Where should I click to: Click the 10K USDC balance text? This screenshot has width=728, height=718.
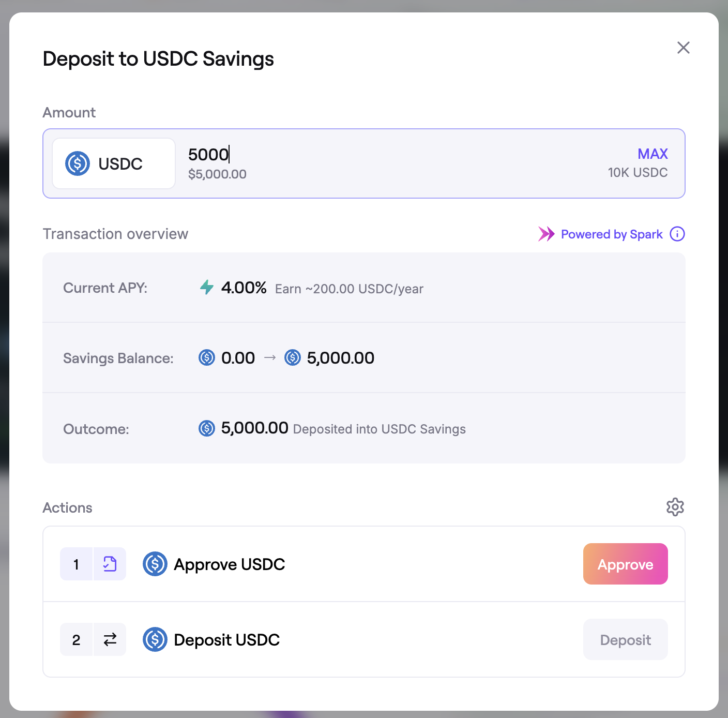coord(638,173)
